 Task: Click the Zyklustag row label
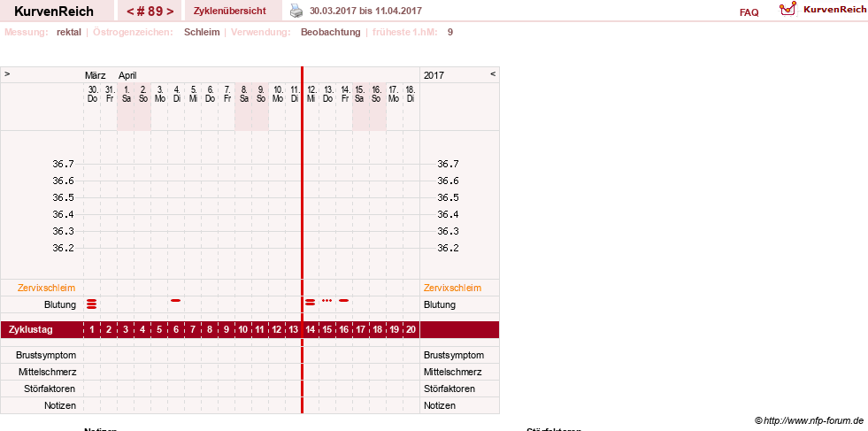pyautogui.click(x=31, y=329)
